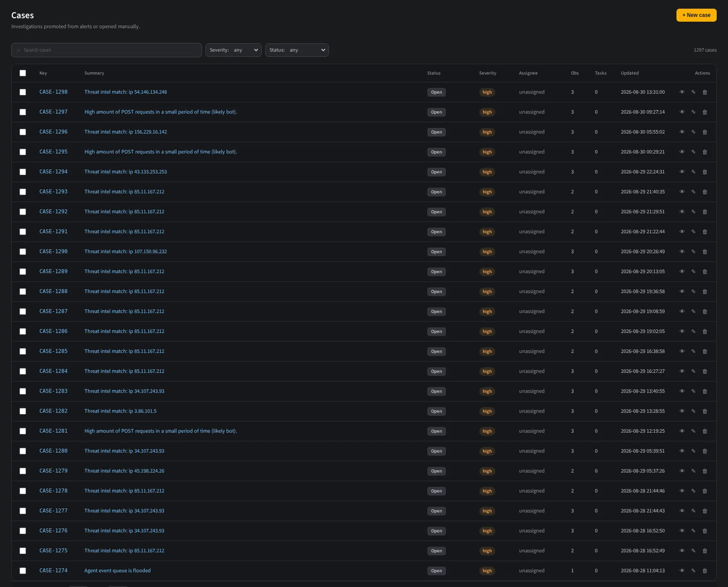Open CASE-1297 POST requests summary link
This screenshot has height=587, width=728.
point(161,112)
